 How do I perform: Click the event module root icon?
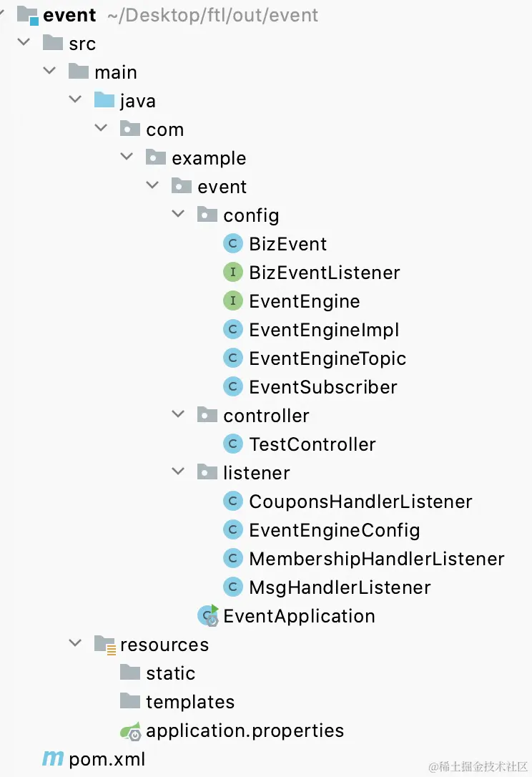tap(27, 15)
